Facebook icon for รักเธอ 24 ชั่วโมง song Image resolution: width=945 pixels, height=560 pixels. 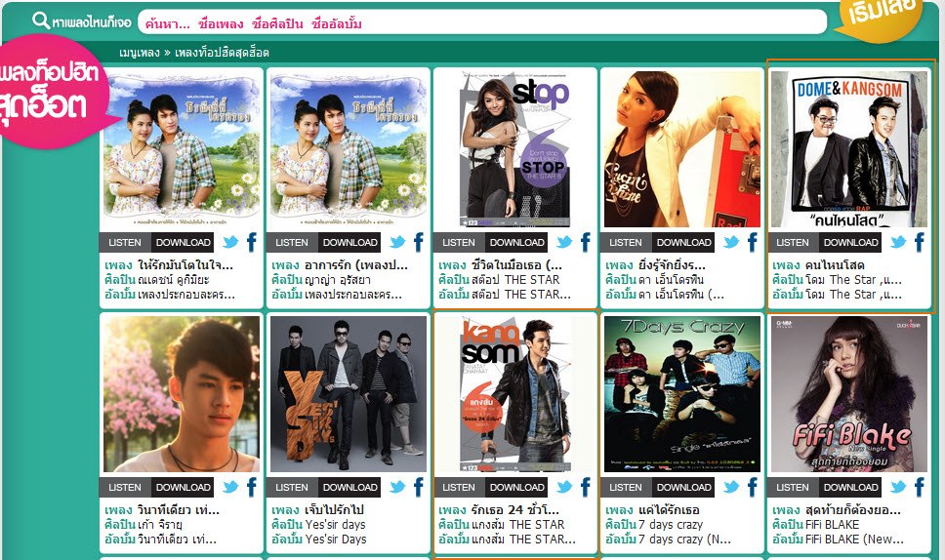(585, 487)
